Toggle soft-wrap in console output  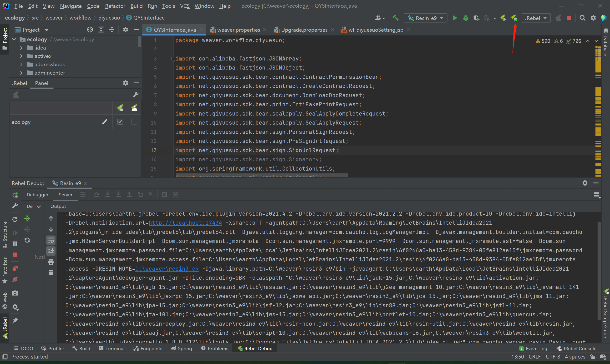[x=51, y=240]
